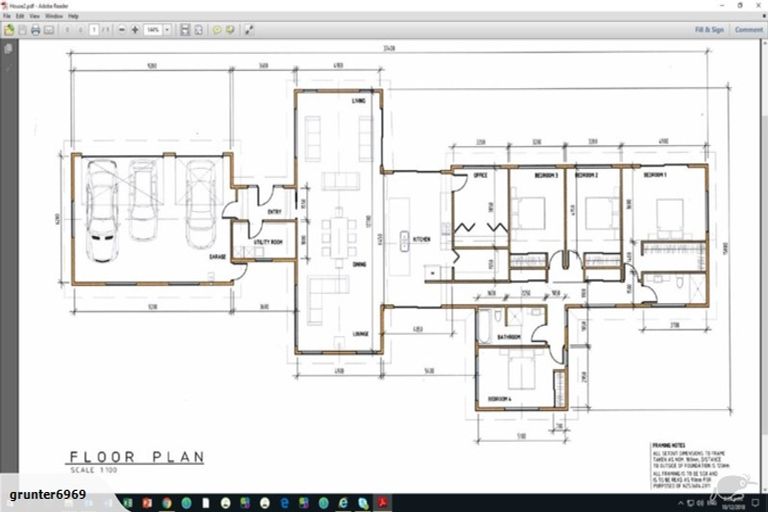Click the Adobe Reader taskbar icon
This screenshot has height=512, width=768.
tap(383, 502)
